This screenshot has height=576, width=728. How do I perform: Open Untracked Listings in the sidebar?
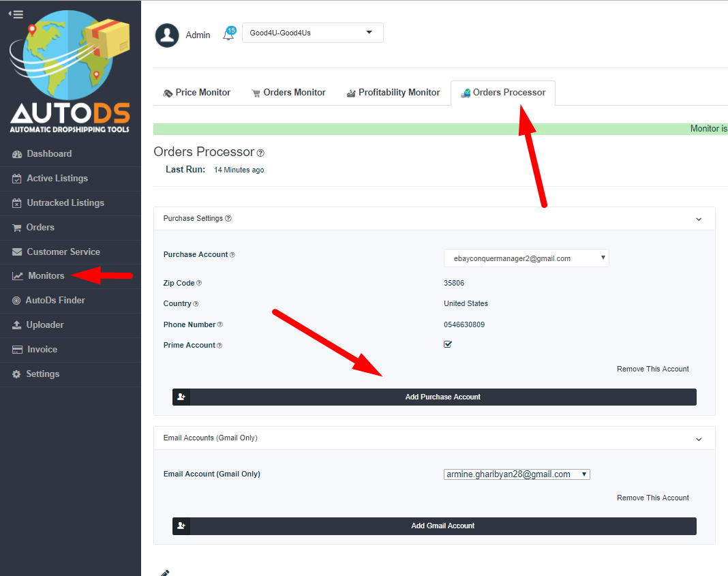pos(71,203)
